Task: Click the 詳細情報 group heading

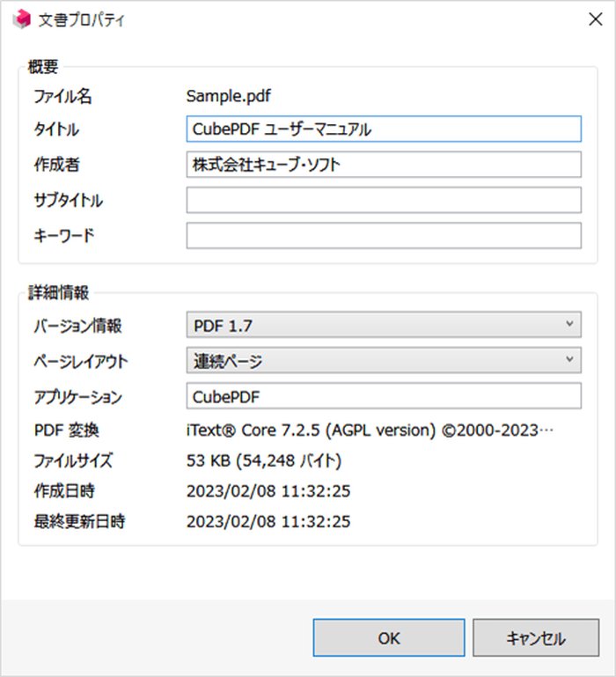Action: pyautogui.click(x=58, y=292)
